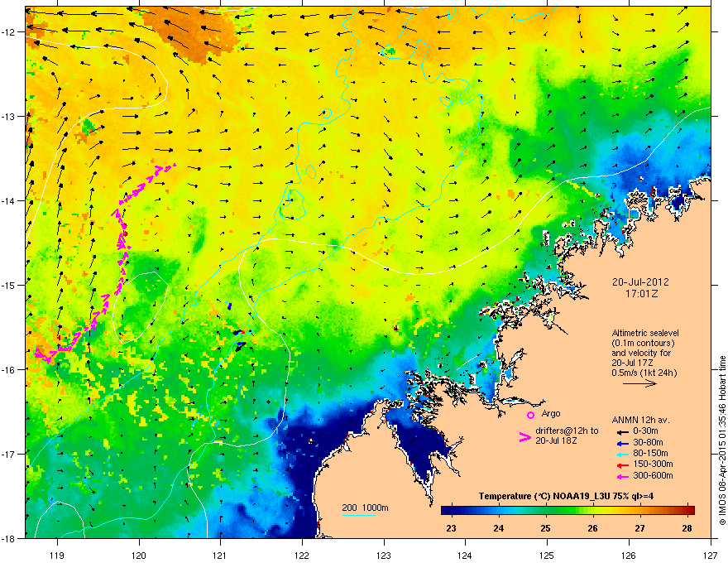Click the 'Argo' legend label
Image resolution: width=728 pixels, height=563 pixels.
click(551, 413)
